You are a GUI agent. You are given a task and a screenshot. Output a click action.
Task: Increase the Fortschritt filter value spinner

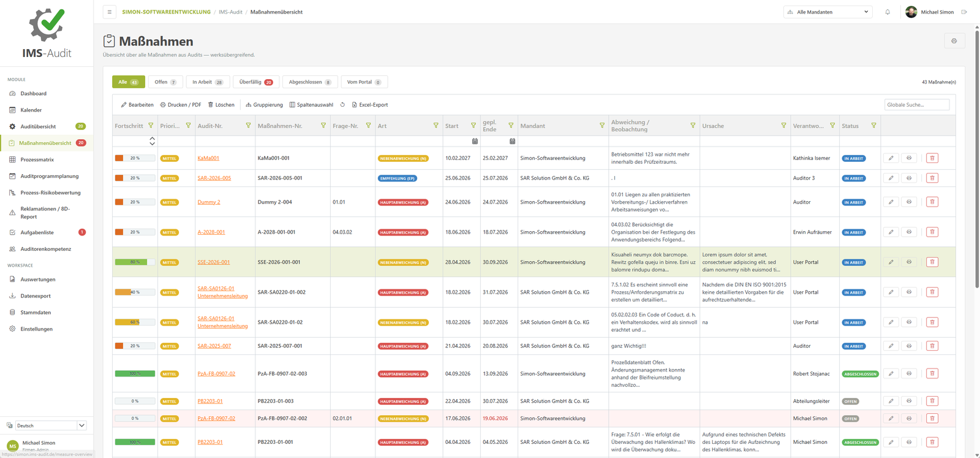153,139
